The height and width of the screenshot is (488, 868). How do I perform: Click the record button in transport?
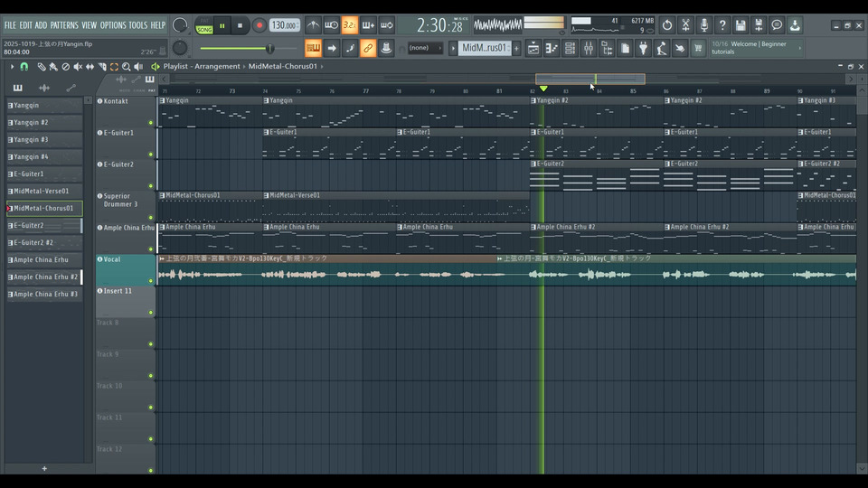point(259,25)
